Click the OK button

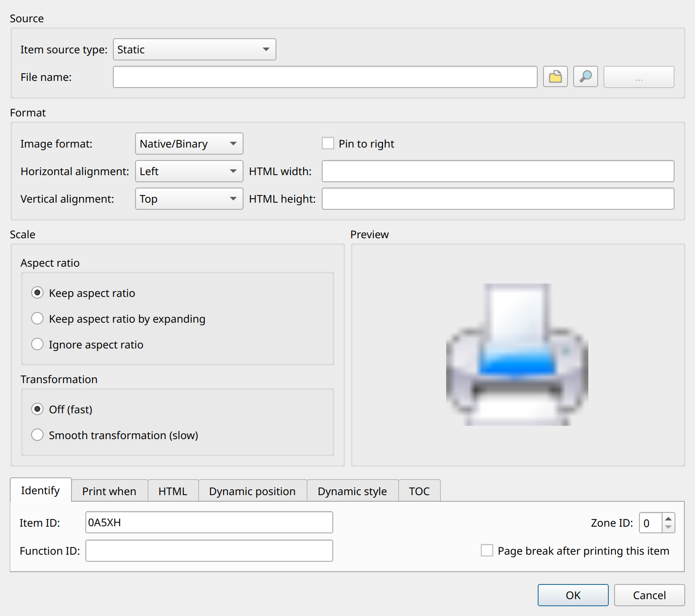tap(573, 595)
